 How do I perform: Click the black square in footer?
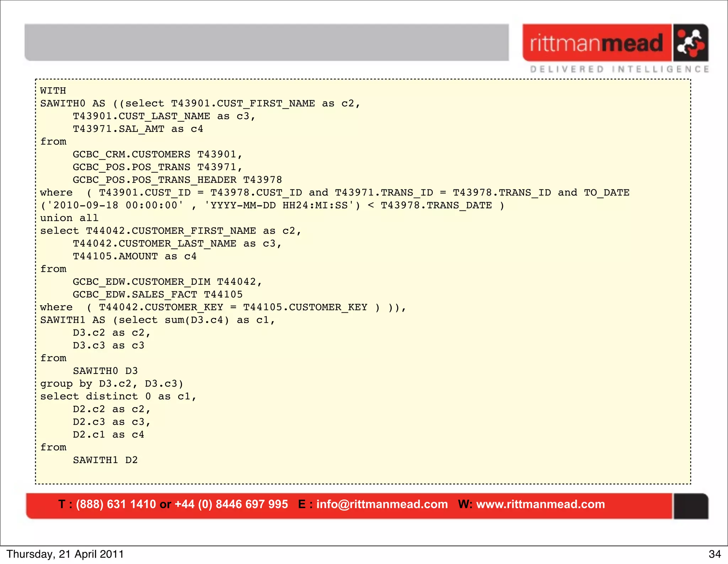point(691,506)
